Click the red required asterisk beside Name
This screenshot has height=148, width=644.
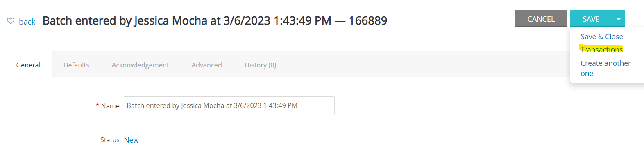[97, 106]
